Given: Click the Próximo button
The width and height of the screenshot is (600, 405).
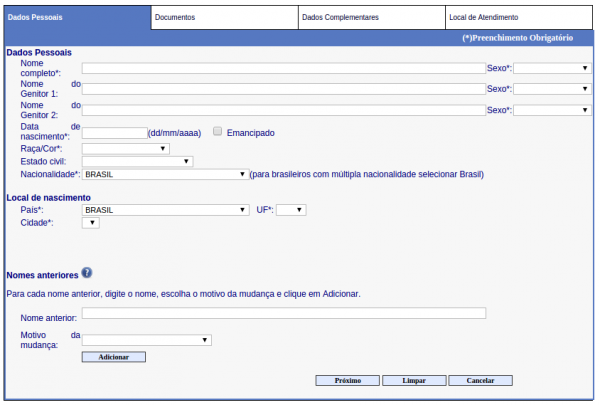Looking at the screenshot, I should (x=347, y=381).
